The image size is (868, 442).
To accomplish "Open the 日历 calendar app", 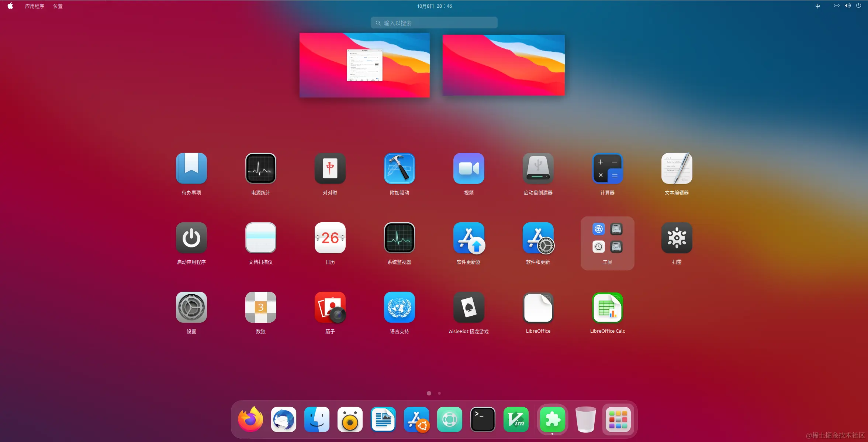I will [x=330, y=238].
